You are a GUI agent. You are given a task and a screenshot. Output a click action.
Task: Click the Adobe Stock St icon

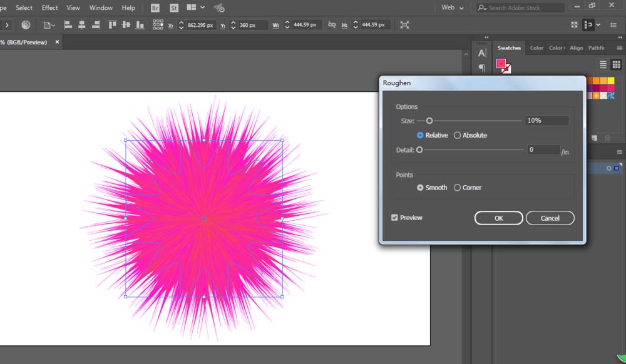173,8
